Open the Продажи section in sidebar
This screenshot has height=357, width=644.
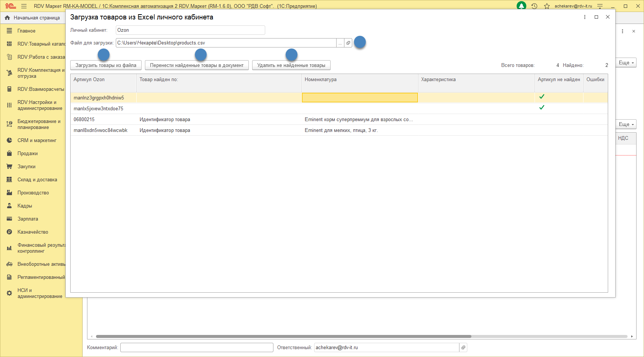point(28,154)
